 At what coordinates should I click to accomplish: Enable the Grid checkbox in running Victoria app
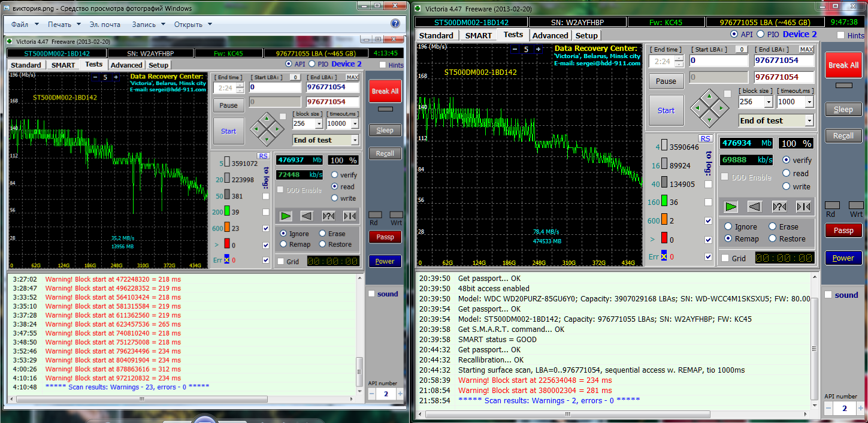tap(725, 258)
